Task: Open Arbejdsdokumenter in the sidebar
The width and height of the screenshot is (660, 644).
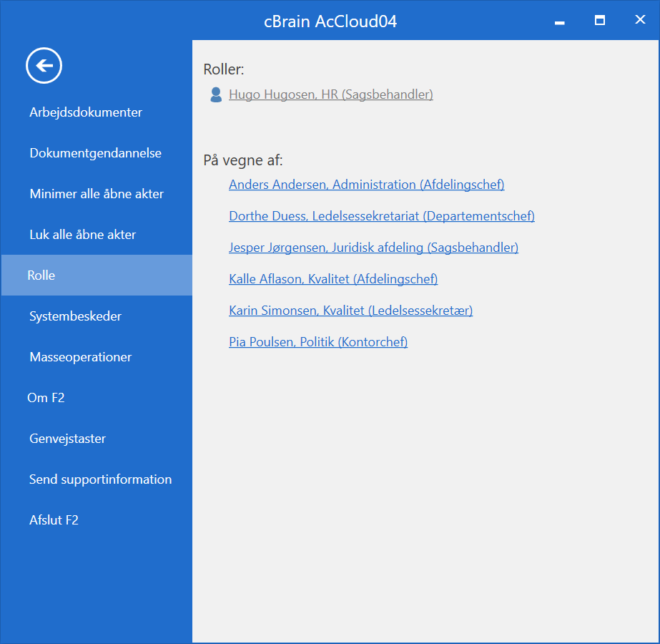Action: 86,112
